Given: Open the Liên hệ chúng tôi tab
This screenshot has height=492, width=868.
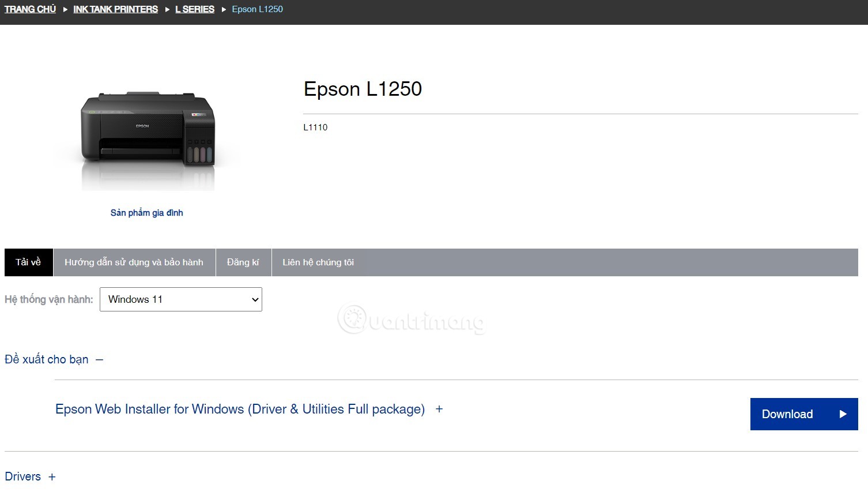Looking at the screenshot, I should [318, 262].
